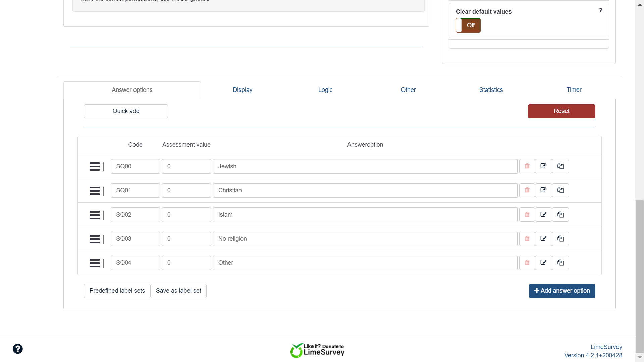Click drag handle for SQ00 row
Viewport: 644px width, 362px height.
[x=95, y=166]
